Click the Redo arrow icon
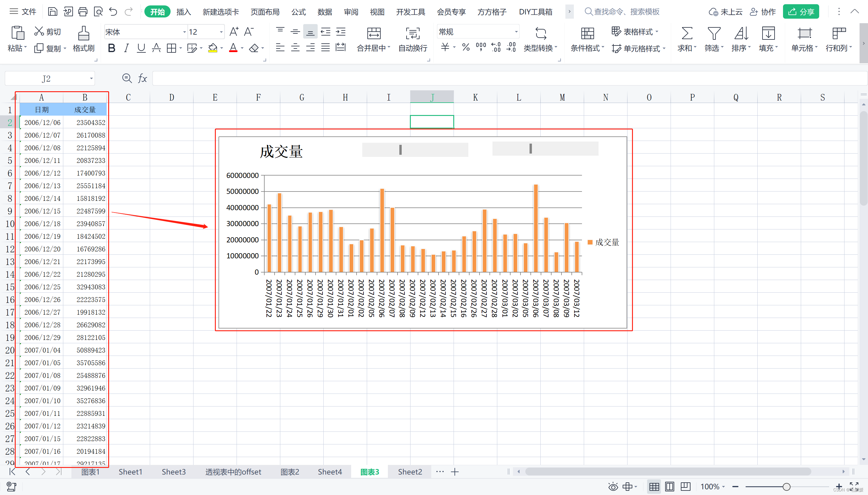Viewport: 868px width, 495px height. pyautogui.click(x=129, y=12)
